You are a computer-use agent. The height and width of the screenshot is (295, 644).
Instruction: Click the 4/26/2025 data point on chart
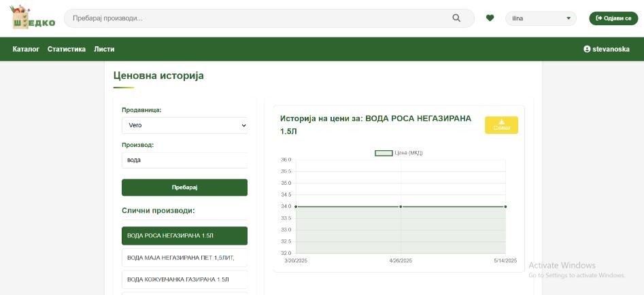(x=401, y=207)
